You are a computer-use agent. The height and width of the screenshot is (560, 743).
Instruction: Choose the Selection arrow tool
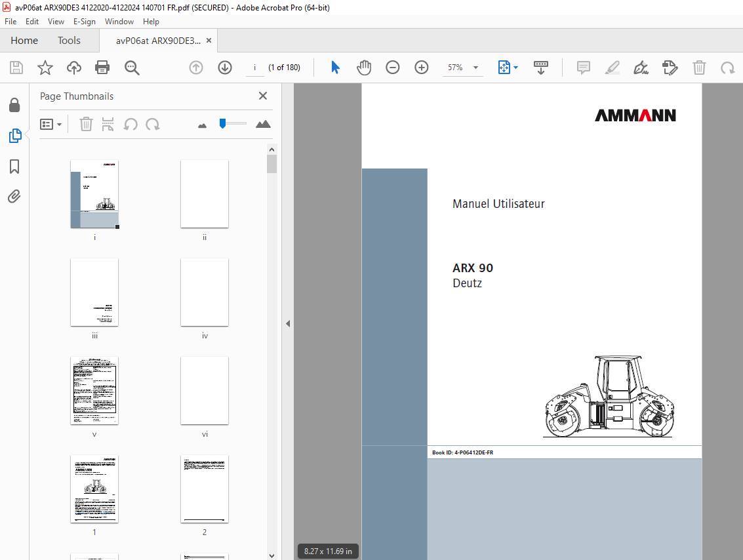click(335, 68)
